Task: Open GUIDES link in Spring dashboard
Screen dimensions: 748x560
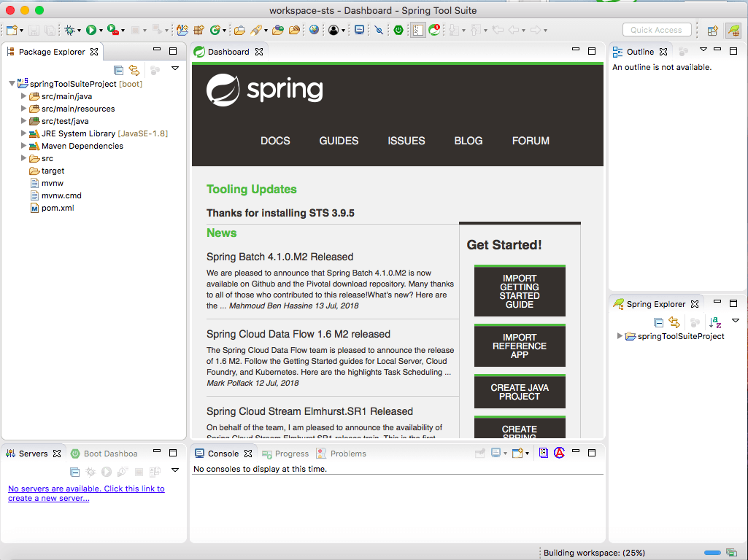Action: (x=339, y=141)
